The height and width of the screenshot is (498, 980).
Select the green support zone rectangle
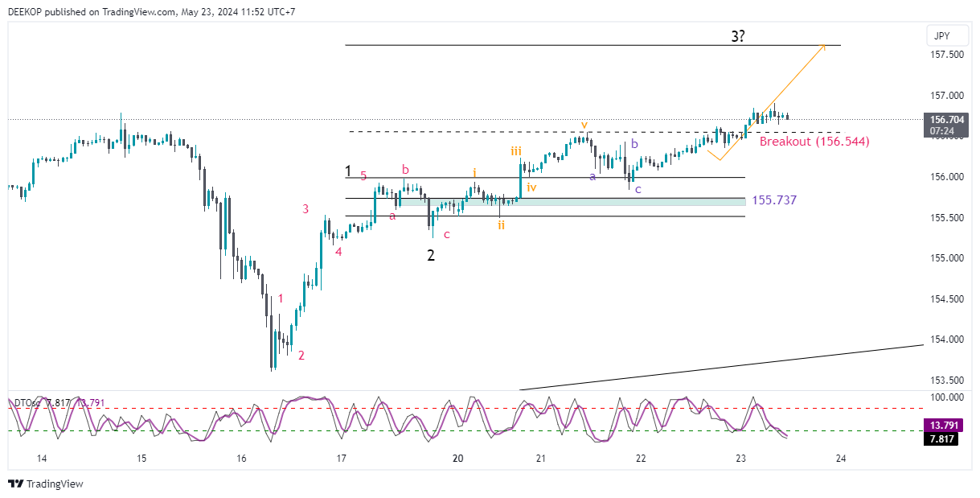click(x=572, y=201)
